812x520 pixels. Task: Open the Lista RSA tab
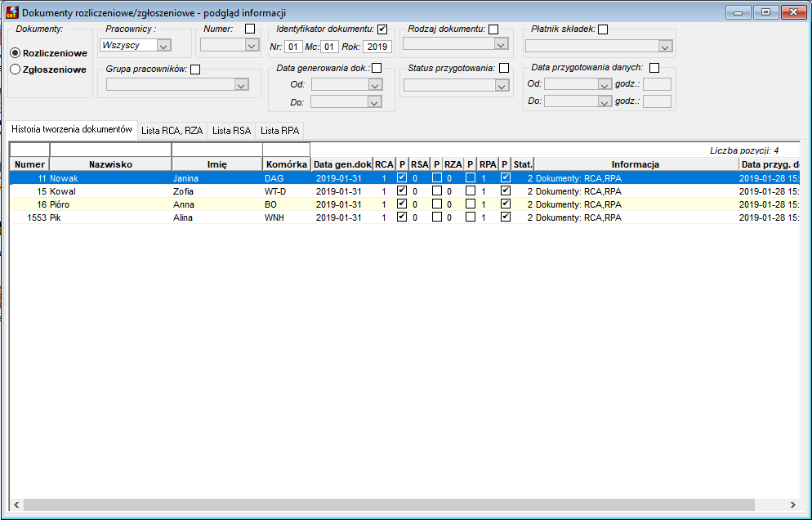coord(231,131)
